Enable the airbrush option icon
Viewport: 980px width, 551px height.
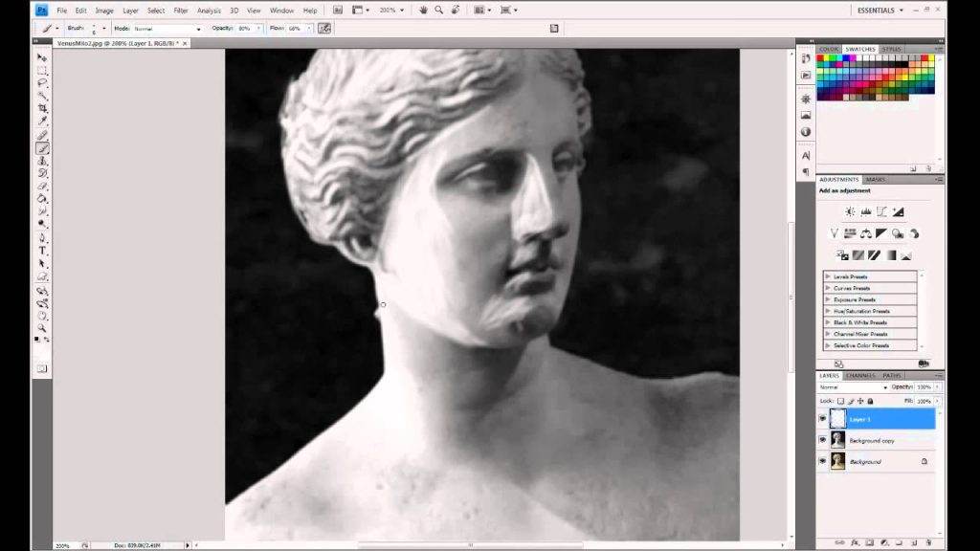coord(324,28)
